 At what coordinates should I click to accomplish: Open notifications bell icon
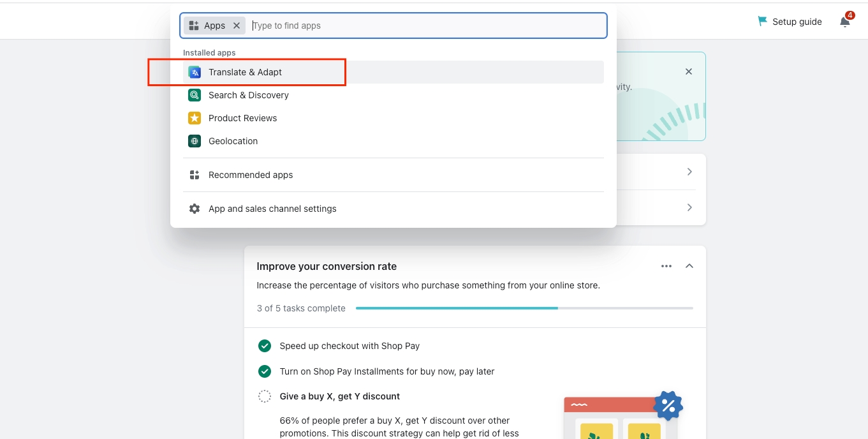844,22
